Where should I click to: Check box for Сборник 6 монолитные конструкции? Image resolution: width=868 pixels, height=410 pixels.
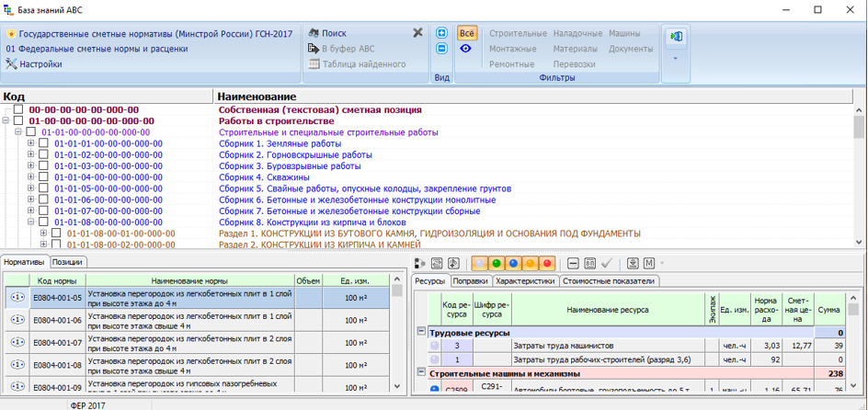click(44, 199)
